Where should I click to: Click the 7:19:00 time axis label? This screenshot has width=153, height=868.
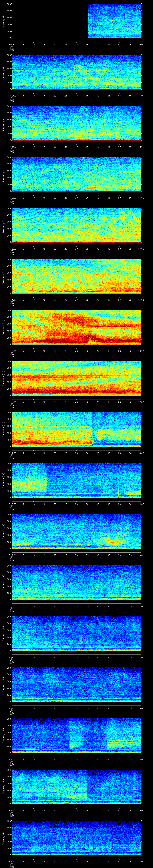tap(12, 555)
